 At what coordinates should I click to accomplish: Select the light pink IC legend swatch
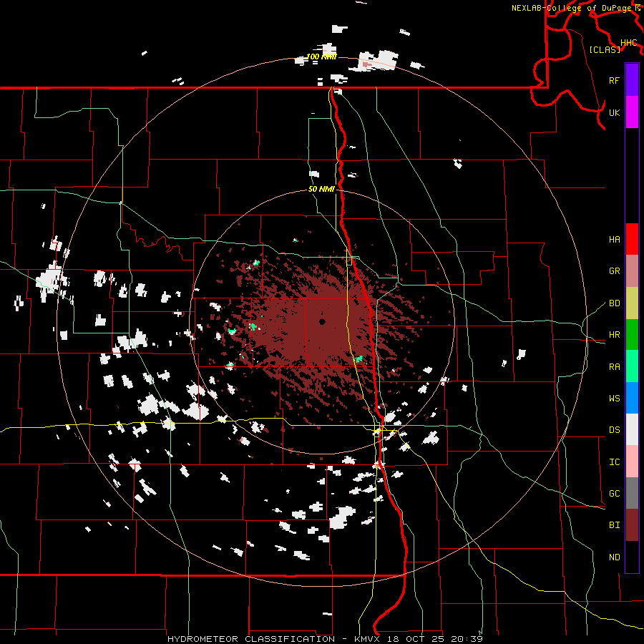click(x=632, y=462)
